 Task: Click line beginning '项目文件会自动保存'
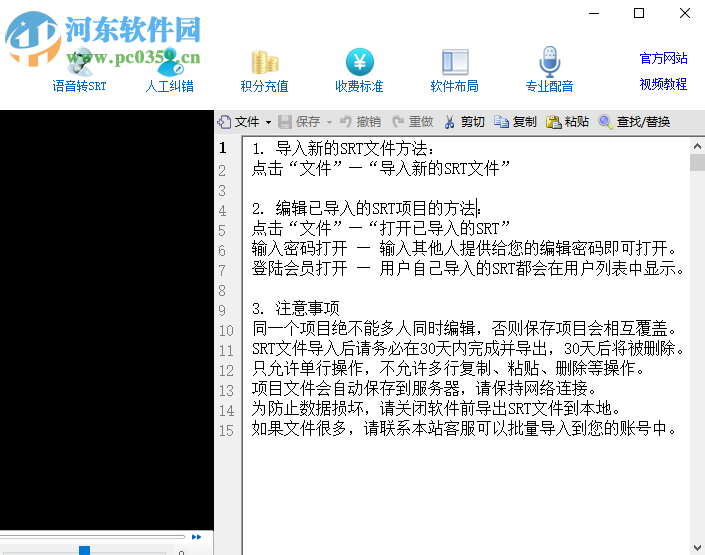(425, 388)
